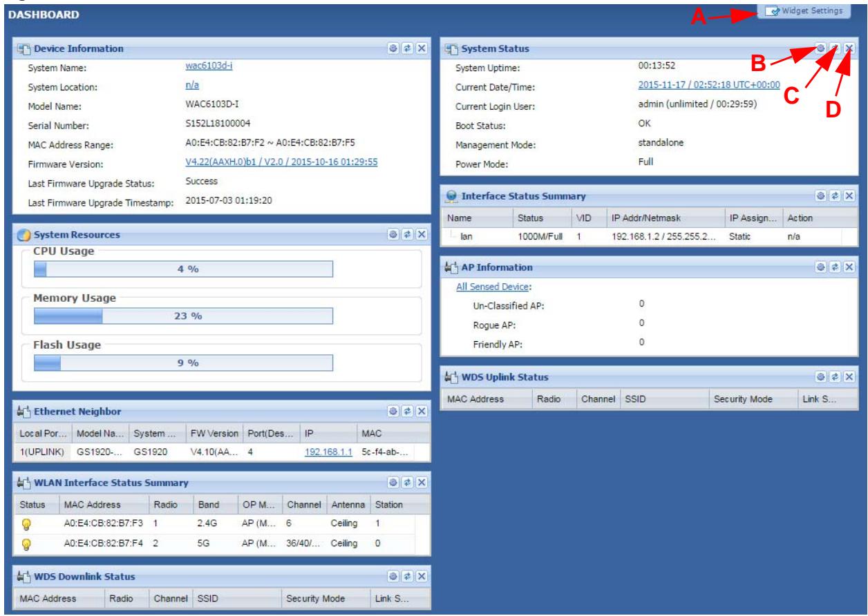Click the 1000M/Full status cell
Image resolution: width=868 pixels, height=616 pixels.
pyautogui.click(x=541, y=235)
